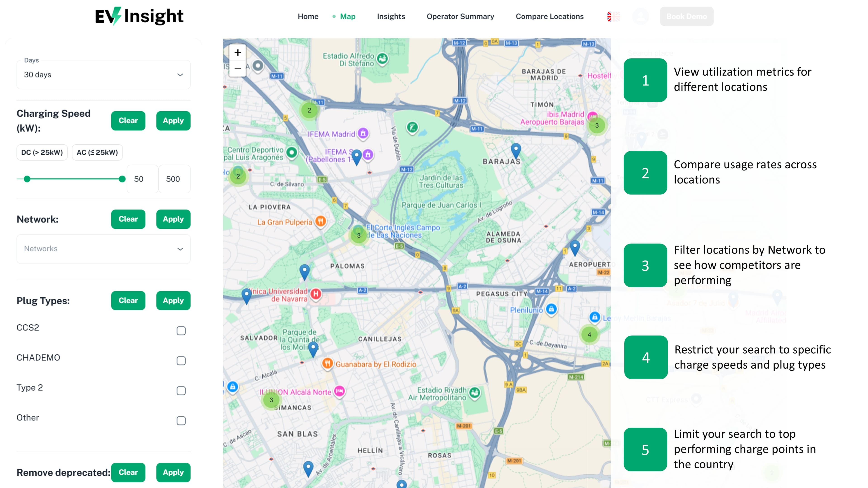Check the CCS2 plug type checkbox

(181, 331)
